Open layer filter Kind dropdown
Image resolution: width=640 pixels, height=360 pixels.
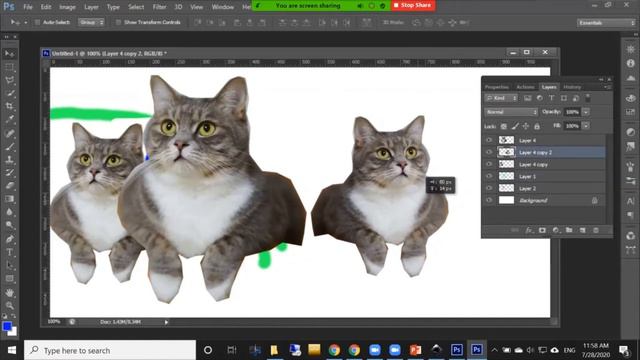click(x=501, y=98)
